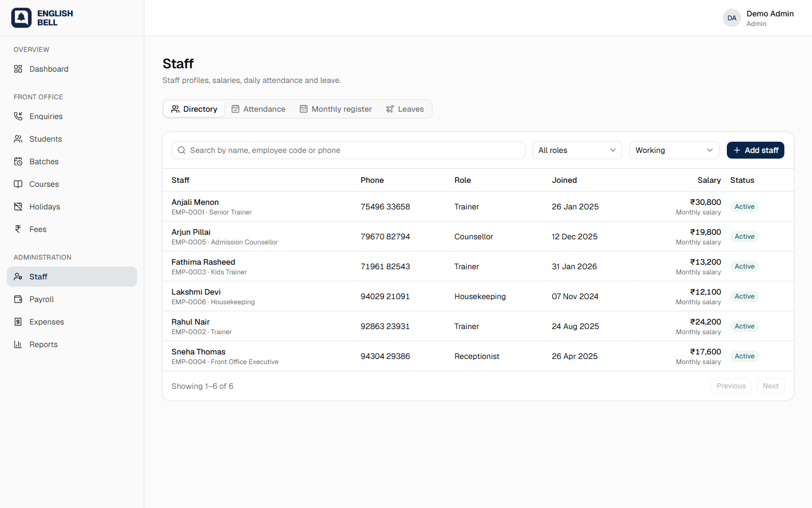812x508 pixels.
Task: Click the English Bell logo icon
Action: pyautogui.click(x=21, y=18)
